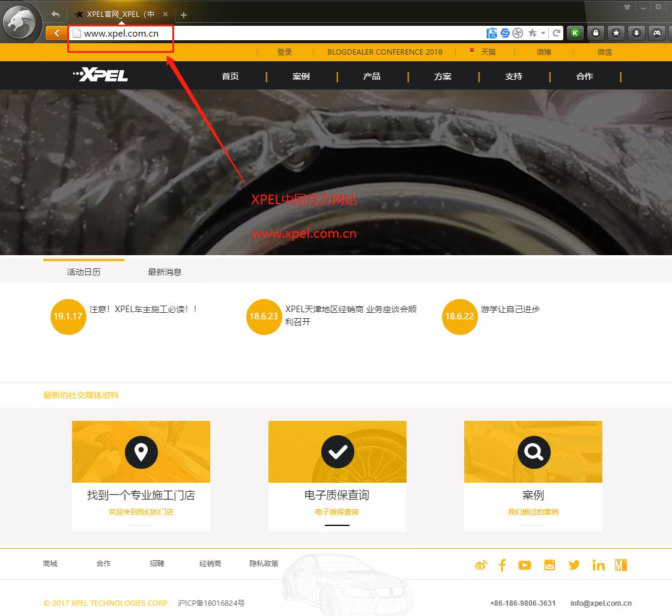Image resolution: width=672 pixels, height=616 pixels.
Task: Open the 合作 footer link
Action: point(104,563)
